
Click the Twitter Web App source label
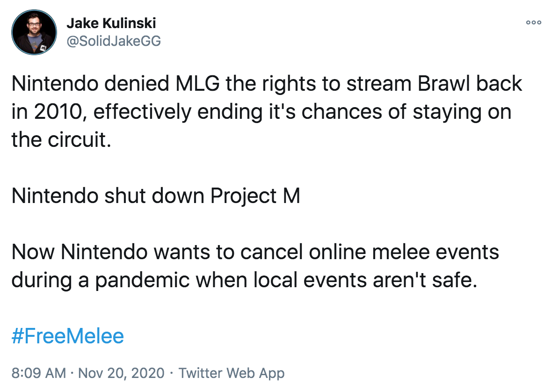pos(231,373)
